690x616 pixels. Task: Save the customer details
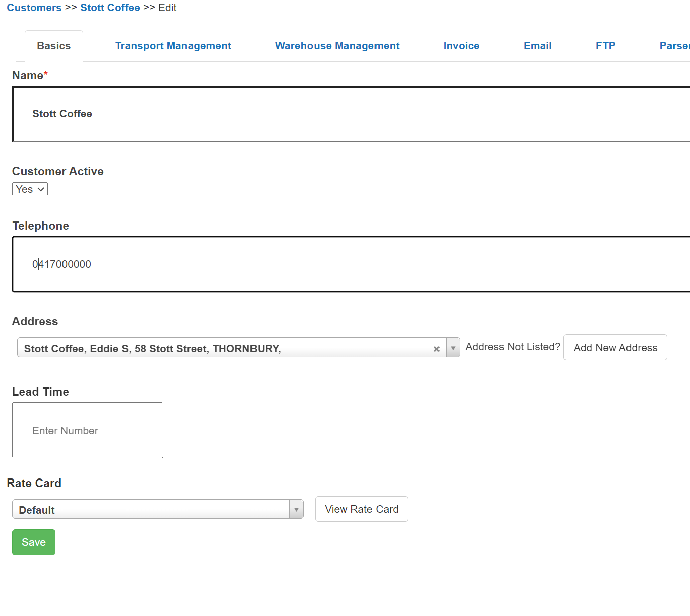click(x=34, y=542)
